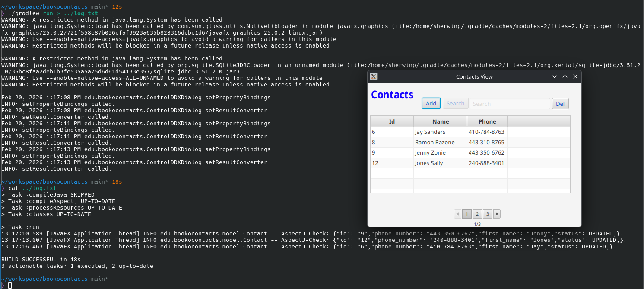This screenshot has width=644, height=289.
Task: Click the Id cell with value 6
Action: click(x=392, y=132)
